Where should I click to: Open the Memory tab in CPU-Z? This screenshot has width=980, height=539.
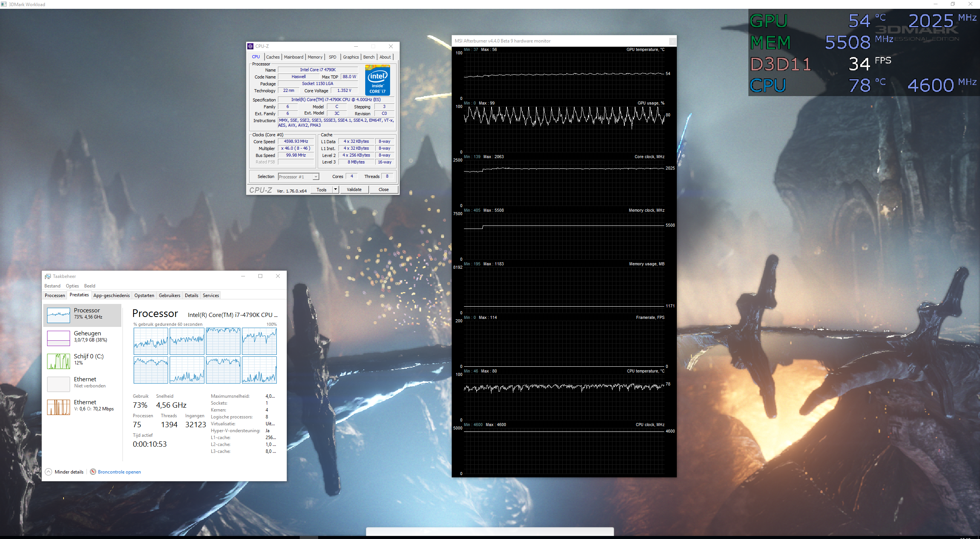315,57
